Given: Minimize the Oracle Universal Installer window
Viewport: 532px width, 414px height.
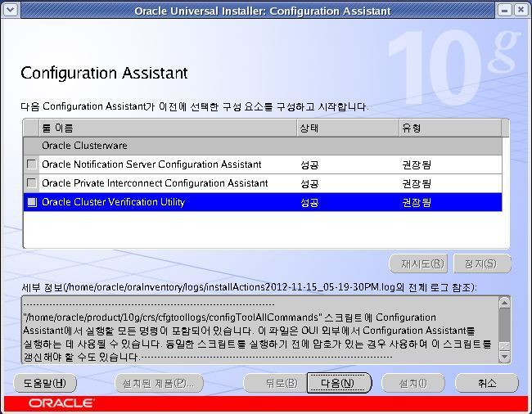Looking at the screenshot, I should pos(505,10).
